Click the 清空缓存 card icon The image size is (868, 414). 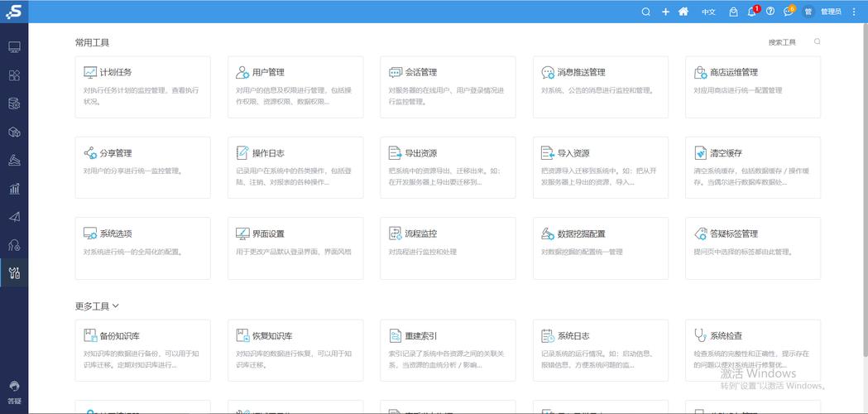pyautogui.click(x=700, y=152)
